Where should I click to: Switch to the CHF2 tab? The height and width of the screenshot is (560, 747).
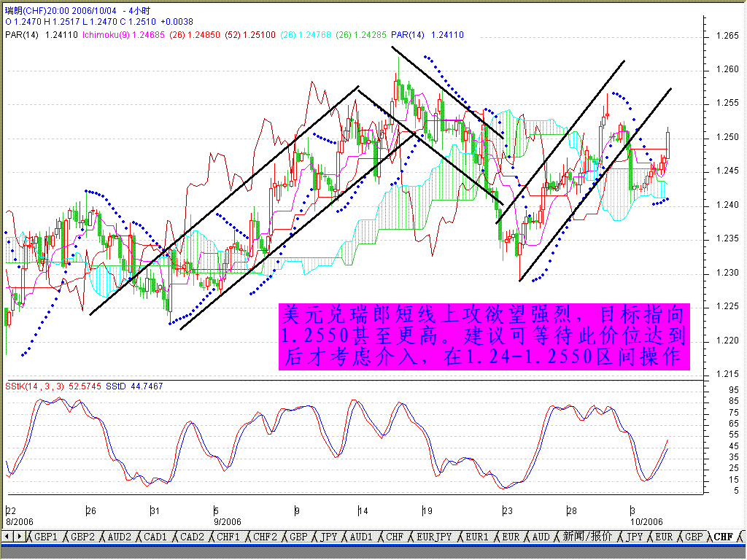tap(265, 537)
